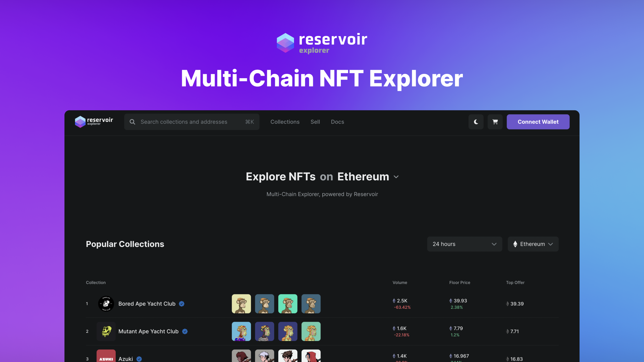Click the Bored Ape Yacht Club avatar
This screenshot has width=644, height=362.
point(106,304)
